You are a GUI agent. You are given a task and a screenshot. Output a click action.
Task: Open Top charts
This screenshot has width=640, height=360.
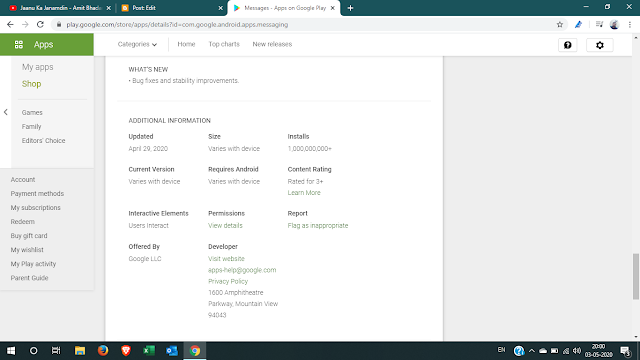224,44
